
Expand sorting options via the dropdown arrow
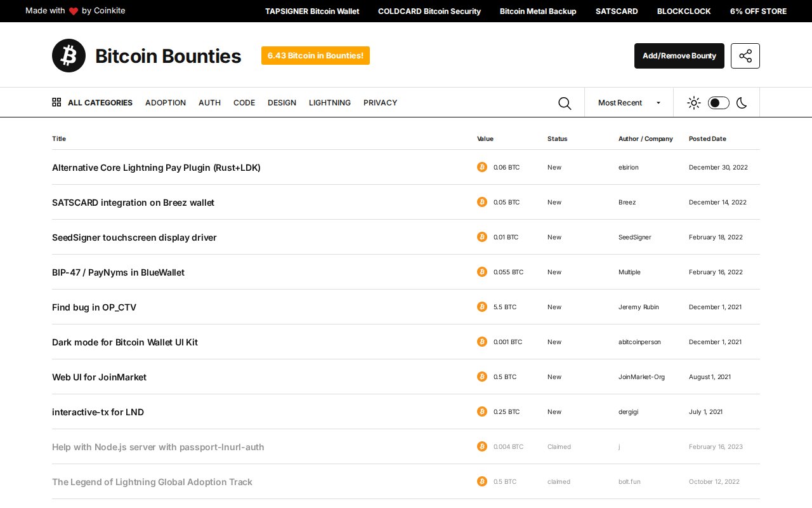(x=658, y=102)
